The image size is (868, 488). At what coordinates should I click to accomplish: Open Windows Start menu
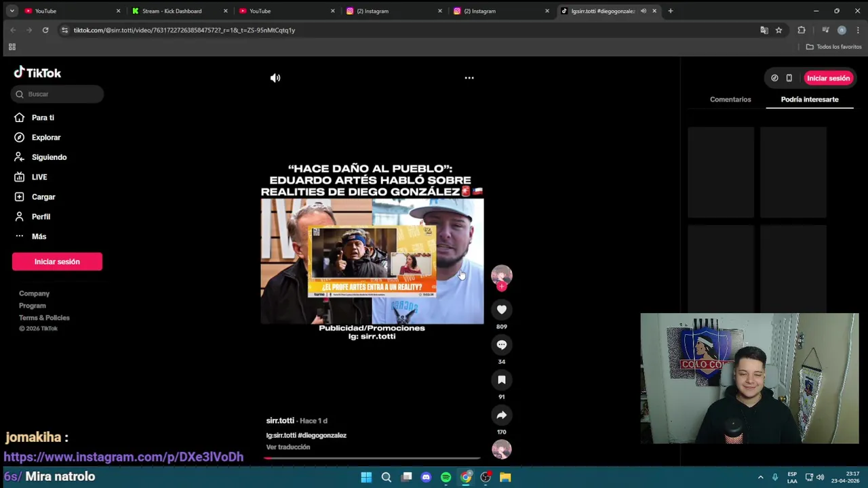366,477
